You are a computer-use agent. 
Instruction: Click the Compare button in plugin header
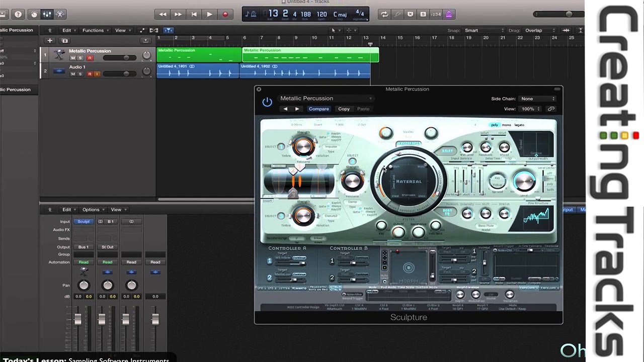(319, 109)
